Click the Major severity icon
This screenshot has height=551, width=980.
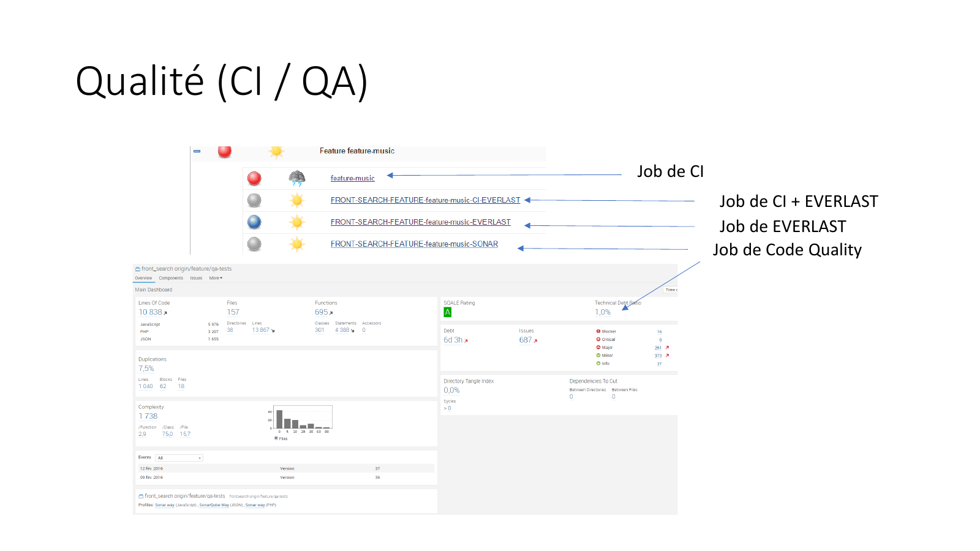pos(598,347)
